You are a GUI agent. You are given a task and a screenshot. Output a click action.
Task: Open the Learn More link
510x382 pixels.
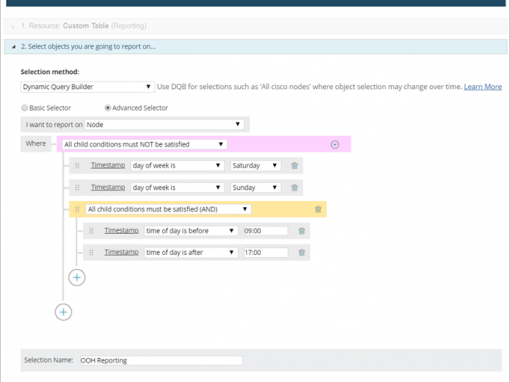[x=483, y=87]
